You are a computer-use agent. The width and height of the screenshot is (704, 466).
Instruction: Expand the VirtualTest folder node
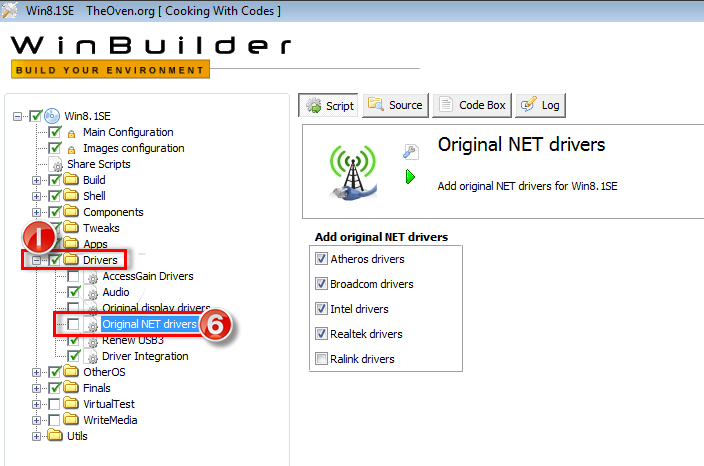tap(36, 404)
